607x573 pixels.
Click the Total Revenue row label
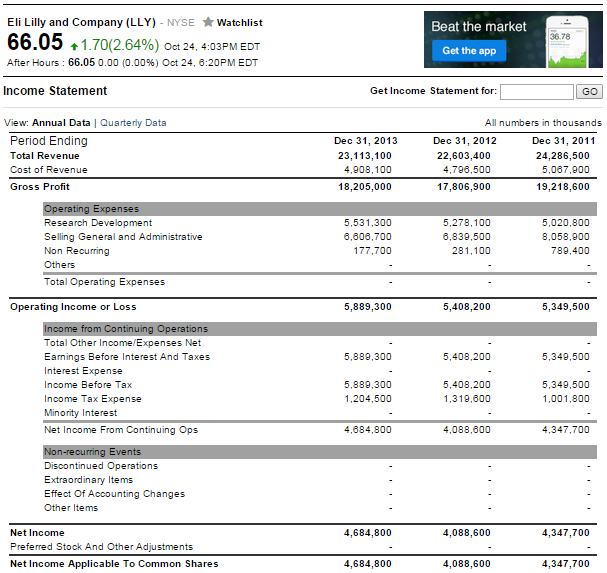(45, 156)
